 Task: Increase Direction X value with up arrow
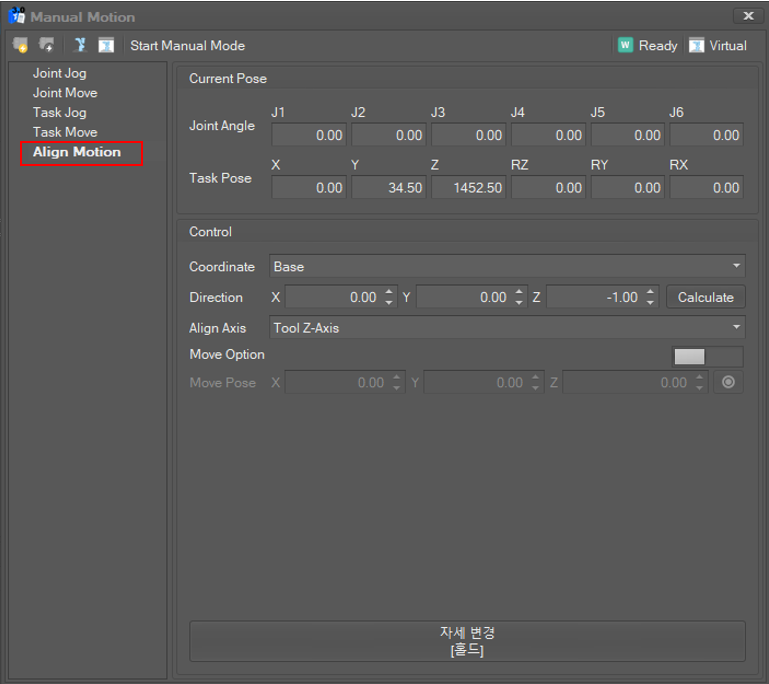[389, 292]
